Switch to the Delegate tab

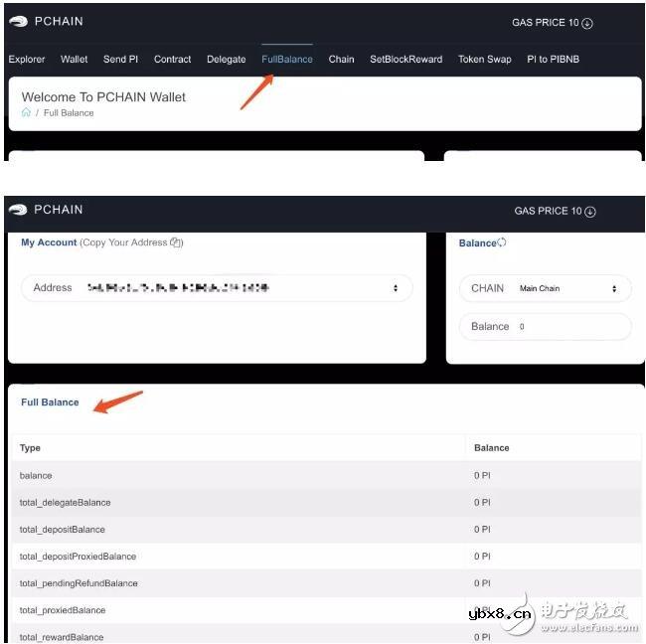[x=227, y=60]
